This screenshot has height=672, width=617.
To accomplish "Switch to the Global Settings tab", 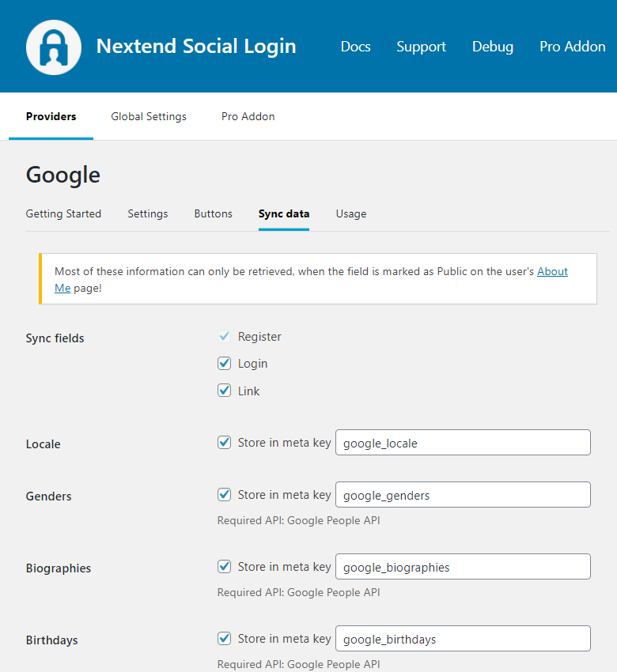I will (149, 116).
